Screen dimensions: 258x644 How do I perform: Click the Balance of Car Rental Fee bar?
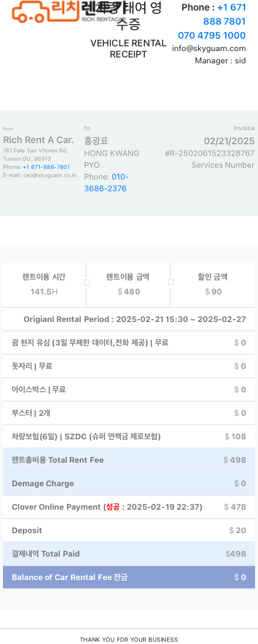click(129, 577)
